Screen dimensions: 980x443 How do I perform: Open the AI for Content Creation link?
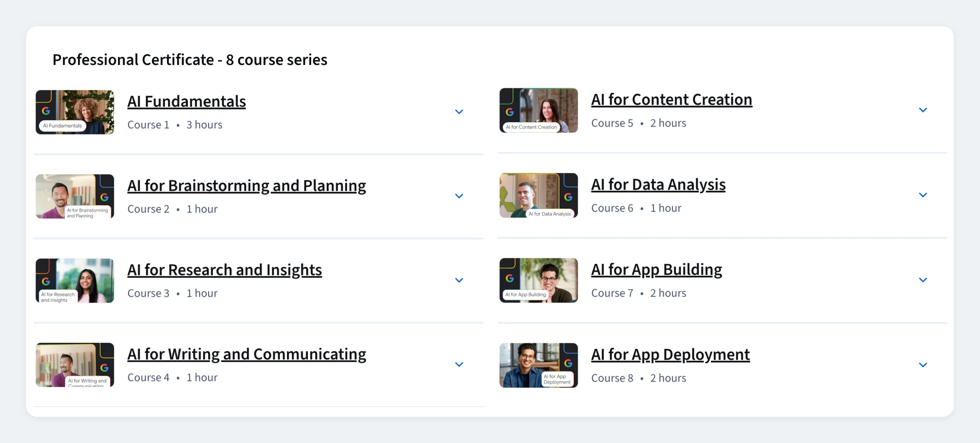[672, 100]
